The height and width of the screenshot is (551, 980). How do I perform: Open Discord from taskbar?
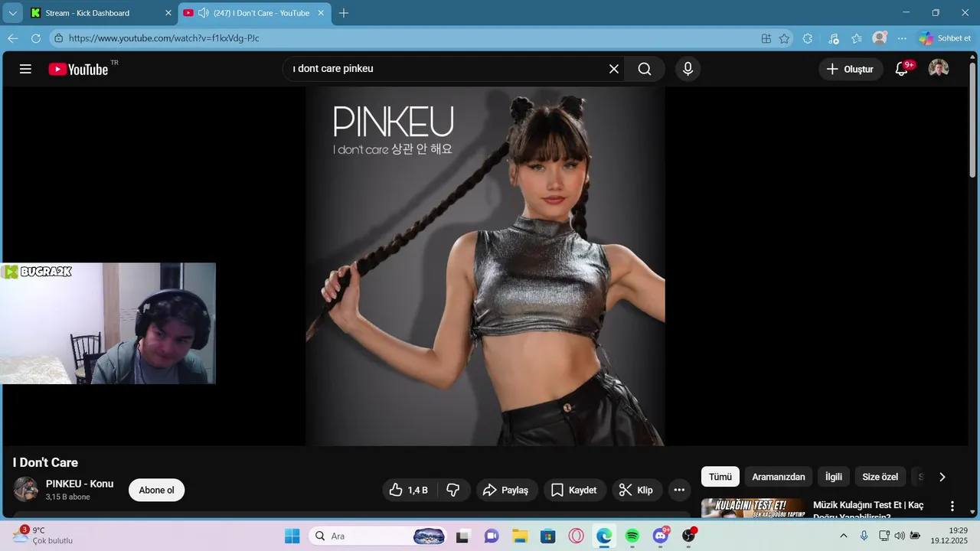point(661,536)
